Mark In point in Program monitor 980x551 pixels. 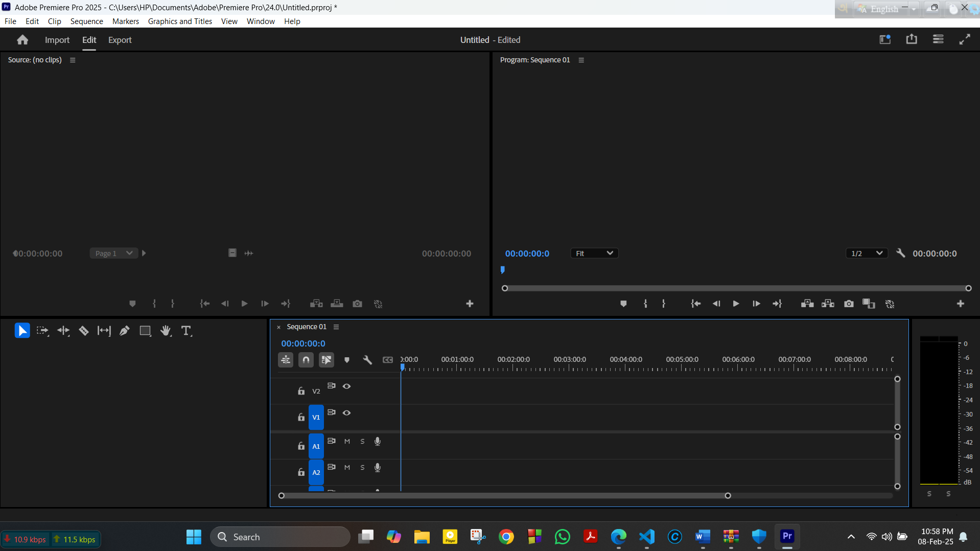(x=645, y=304)
